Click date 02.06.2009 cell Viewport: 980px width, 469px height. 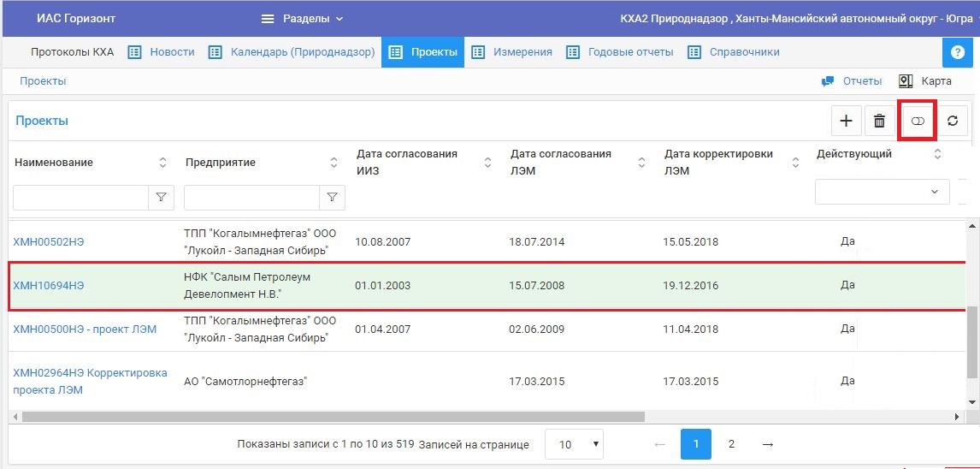[537, 329]
